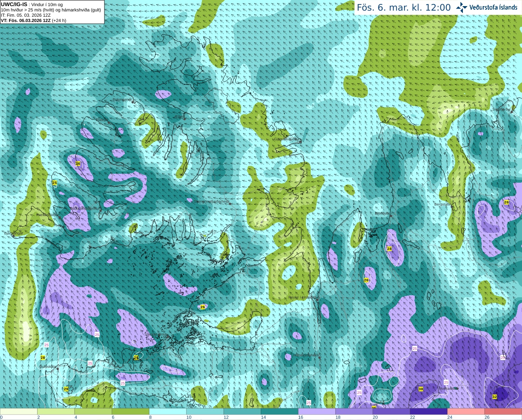The height and width of the screenshot is (420, 522).
Task: Click the 2–4 m/s light green legend swatch
Action: [56, 411]
